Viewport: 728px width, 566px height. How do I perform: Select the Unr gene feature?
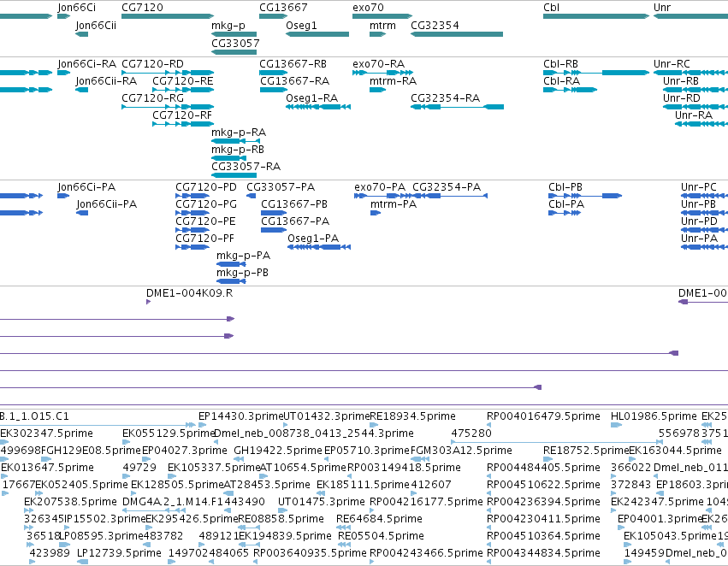[691, 16]
